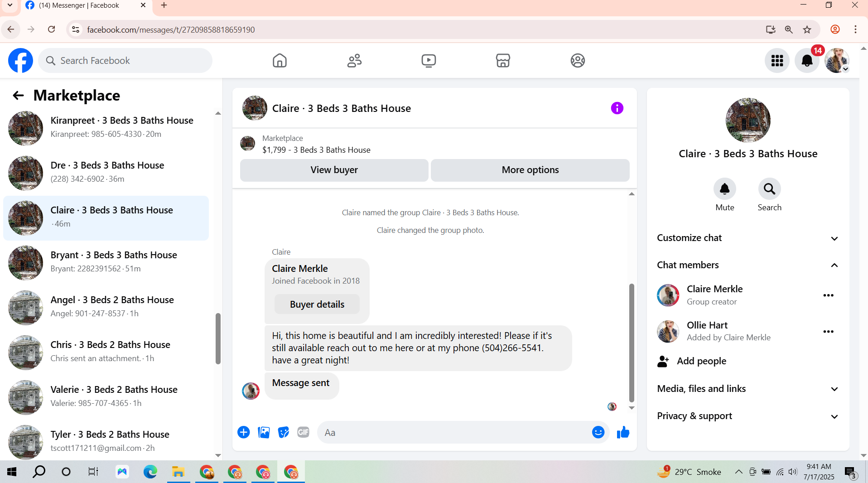Viewport: 868px width, 483px height.
Task: Open Bryant 3 Beds 3 Baths conversation
Action: click(x=106, y=262)
